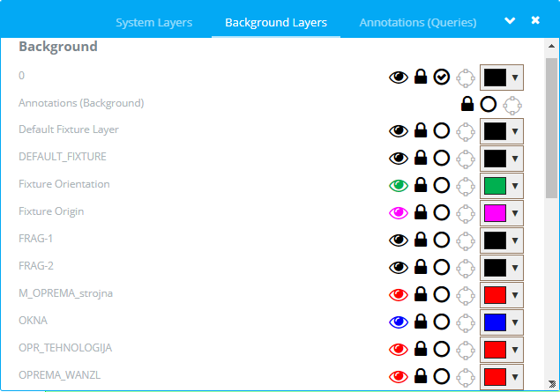Collapse panel with header chevron
Viewport: 560px width, 392px height.
pyautogui.click(x=510, y=20)
